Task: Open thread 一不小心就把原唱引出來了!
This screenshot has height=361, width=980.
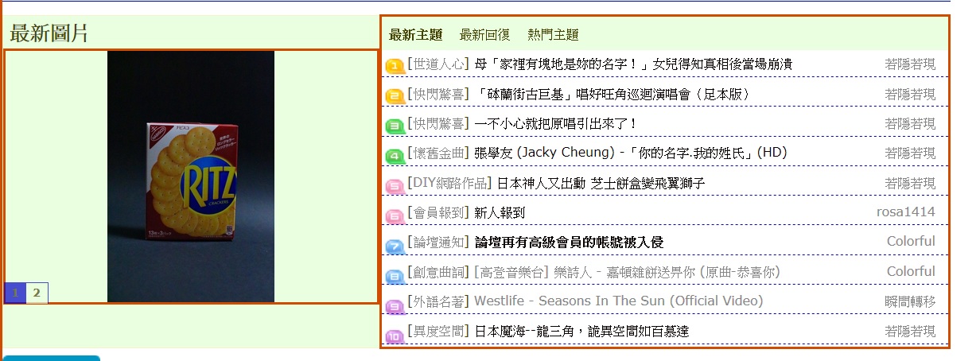Action: click(556, 123)
